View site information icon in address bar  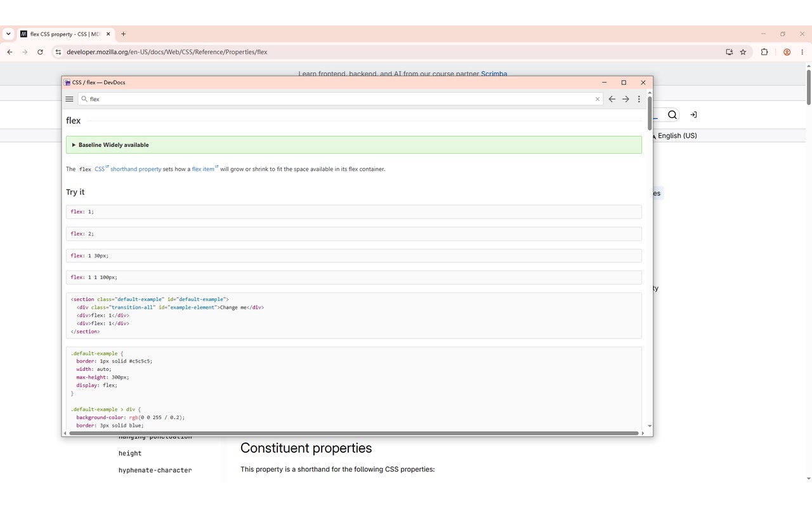tap(58, 52)
